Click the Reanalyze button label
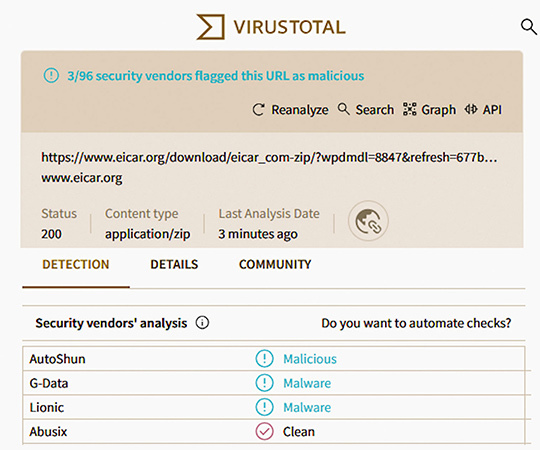The width and height of the screenshot is (540, 450). tap(300, 110)
